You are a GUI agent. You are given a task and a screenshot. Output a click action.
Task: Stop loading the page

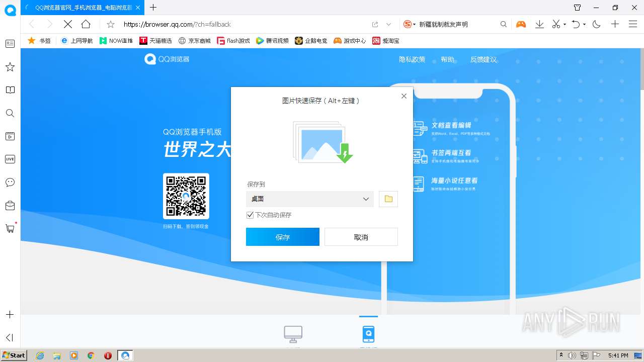point(68,24)
